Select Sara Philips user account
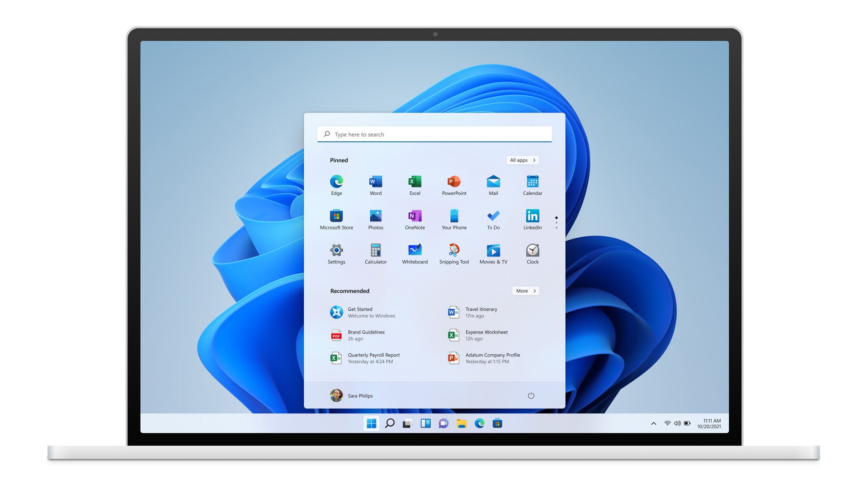The width and height of the screenshot is (868, 488). coord(352,396)
